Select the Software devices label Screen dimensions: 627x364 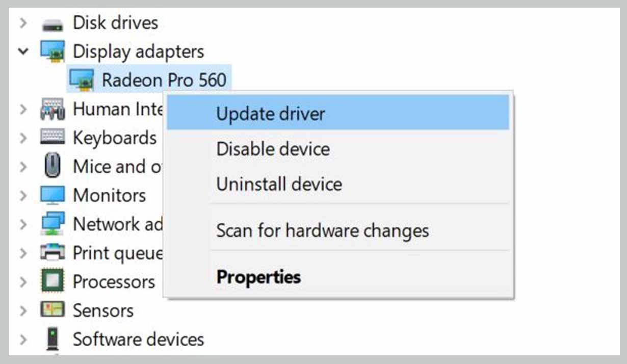click(x=138, y=339)
